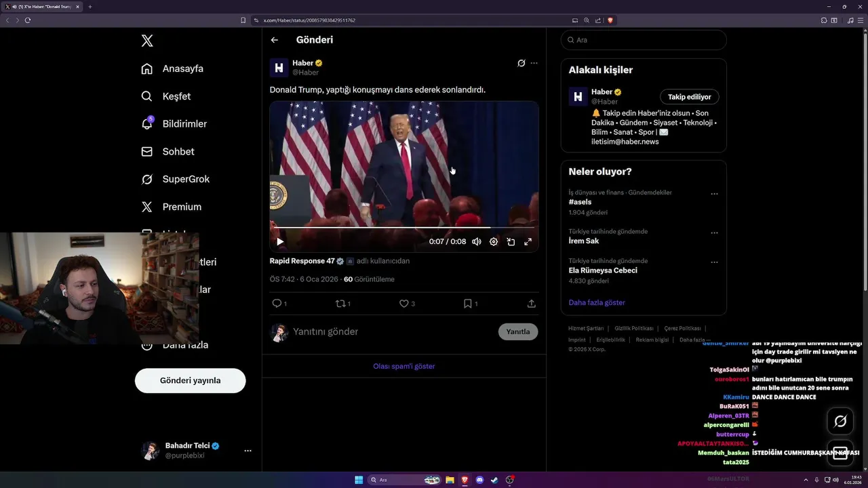The width and height of the screenshot is (868, 488).
Task: Click the Brave Shields icon in the address bar
Action: coord(610,20)
